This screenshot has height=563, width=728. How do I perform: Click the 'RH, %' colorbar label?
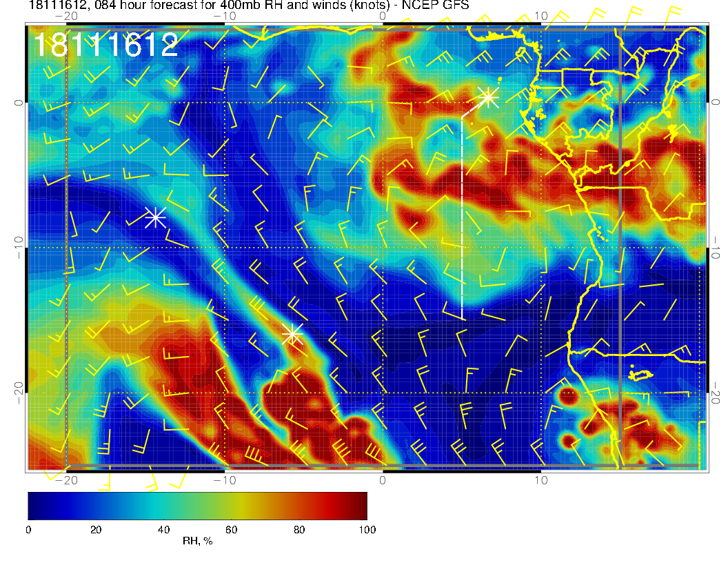click(197, 541)
